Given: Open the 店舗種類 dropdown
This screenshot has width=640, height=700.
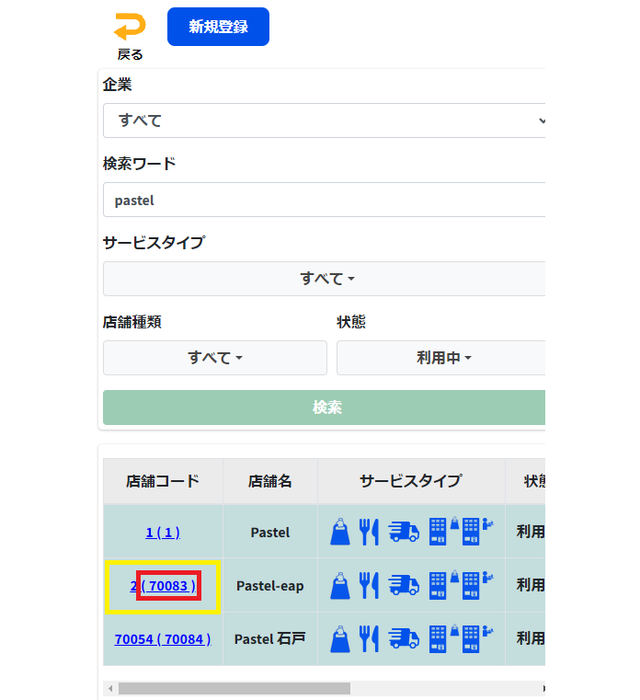Looking at the screenshot, I should pyautogui.click(x=215, y=358).
